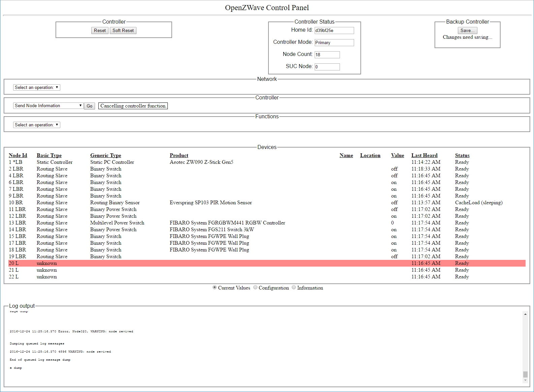Select the Current Values radio button

(x=215, y=288)
